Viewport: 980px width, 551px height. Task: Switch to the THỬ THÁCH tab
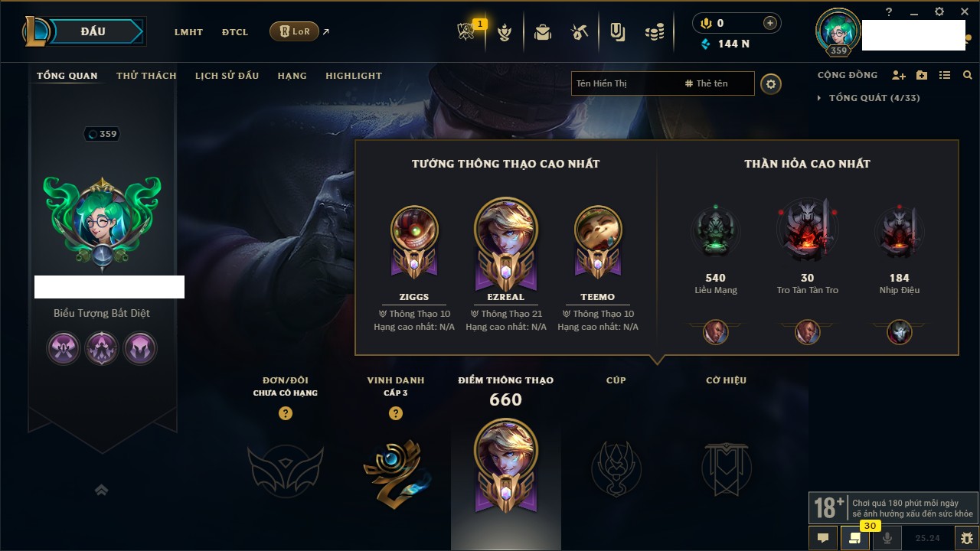(x=146, y=76)
